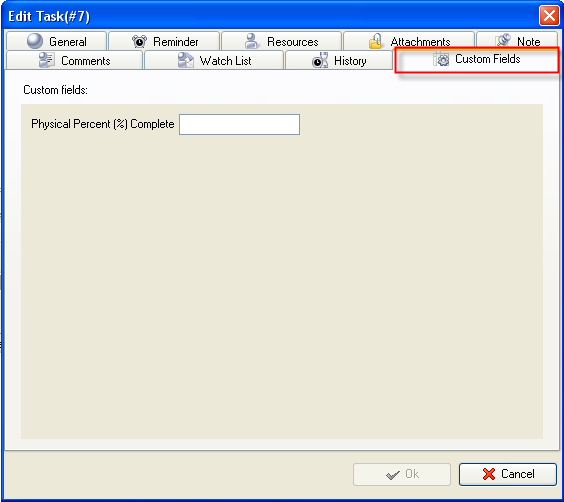The width and height of the screenshot is (564, 502).
Task: Click the pushpin icon on Note tab
Action: coord(503,41)
